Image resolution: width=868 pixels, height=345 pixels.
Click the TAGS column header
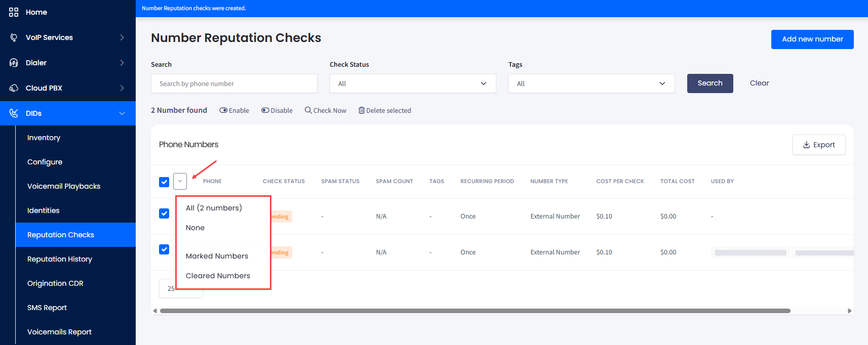point(437,181)
